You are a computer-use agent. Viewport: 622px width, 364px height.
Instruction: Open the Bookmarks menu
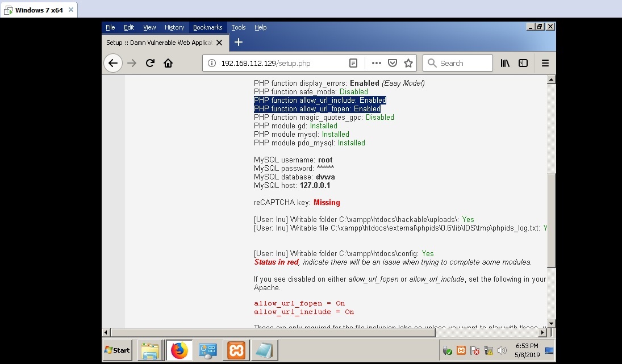click(207, 27)
